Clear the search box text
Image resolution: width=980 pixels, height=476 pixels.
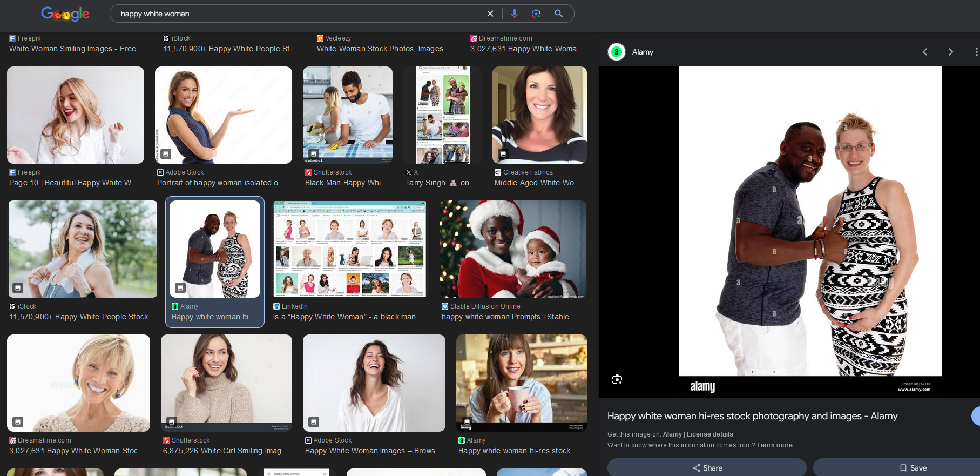(490, 14)
